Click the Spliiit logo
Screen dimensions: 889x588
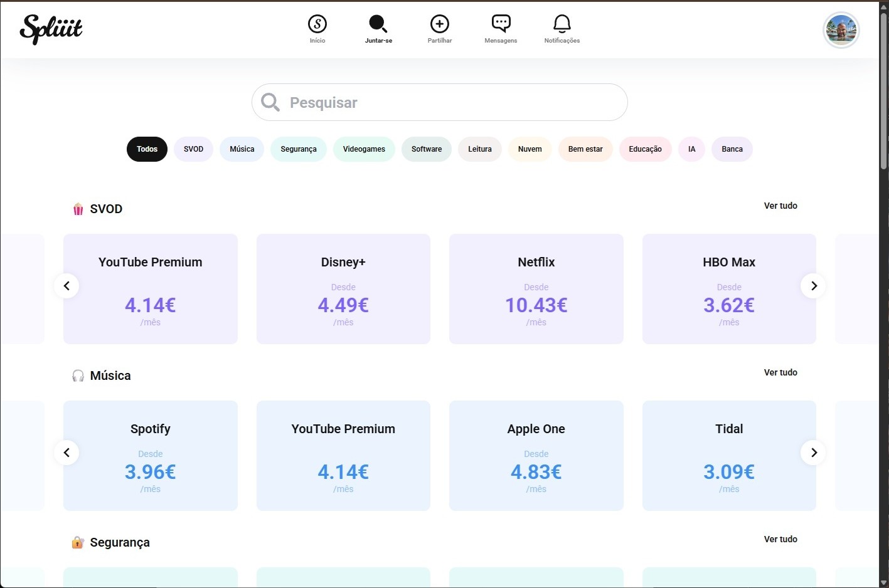coord(51,29)
